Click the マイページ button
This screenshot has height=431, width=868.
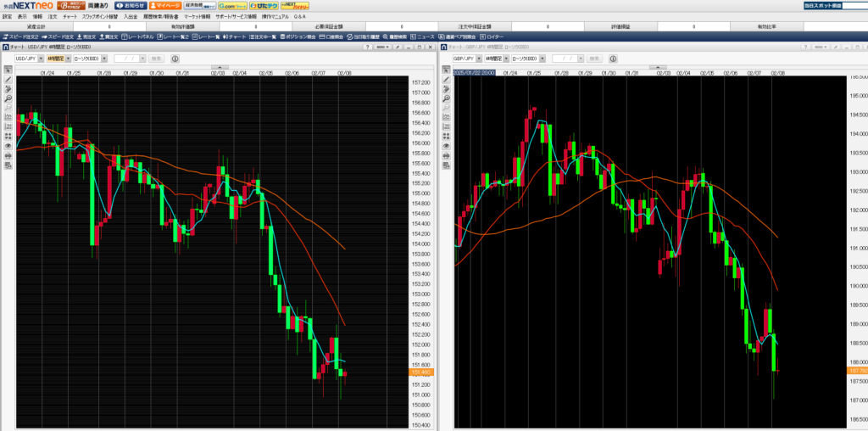(x=164, y=5)
